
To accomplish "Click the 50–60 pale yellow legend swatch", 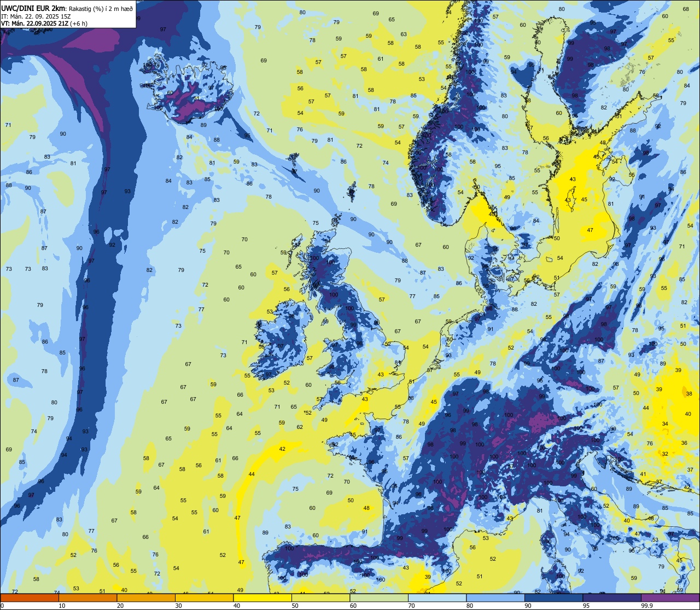I will [320, 597].
